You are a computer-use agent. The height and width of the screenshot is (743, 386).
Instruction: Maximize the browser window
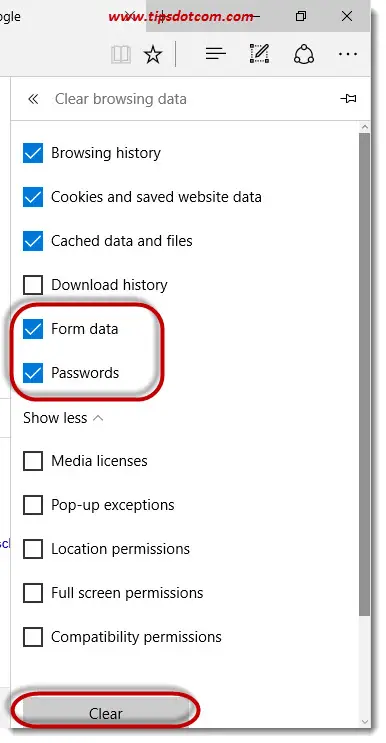tap(300, 17)
